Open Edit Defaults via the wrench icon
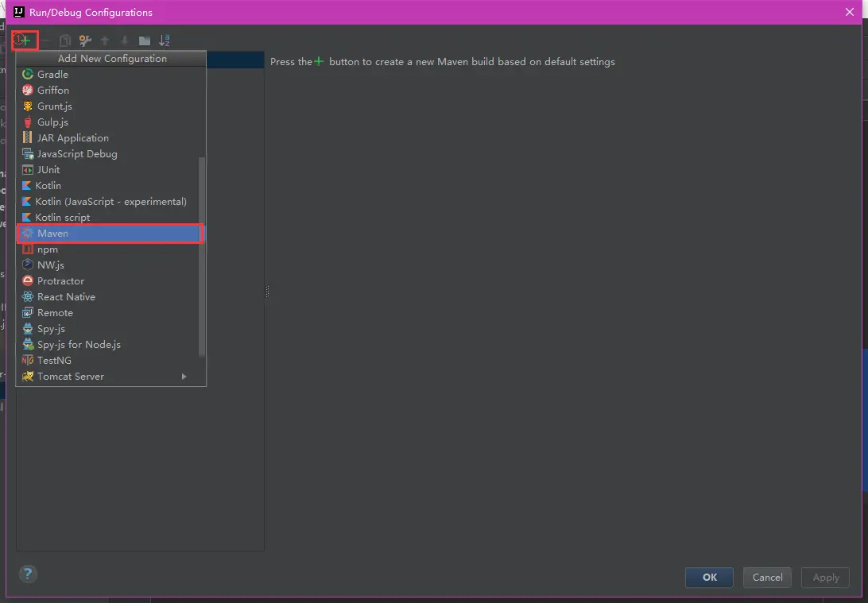Viewport: 868px width, 603px height. pos(85,41)
